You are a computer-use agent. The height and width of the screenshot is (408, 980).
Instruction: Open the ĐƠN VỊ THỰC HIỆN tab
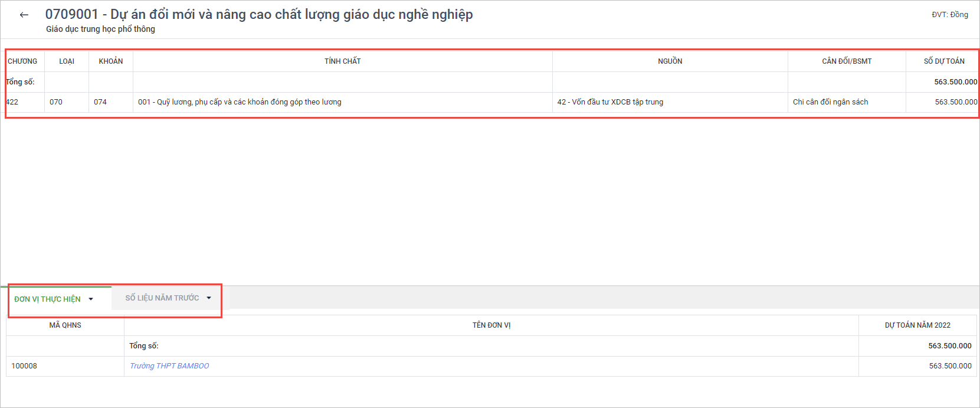click(x=47, y=299)
